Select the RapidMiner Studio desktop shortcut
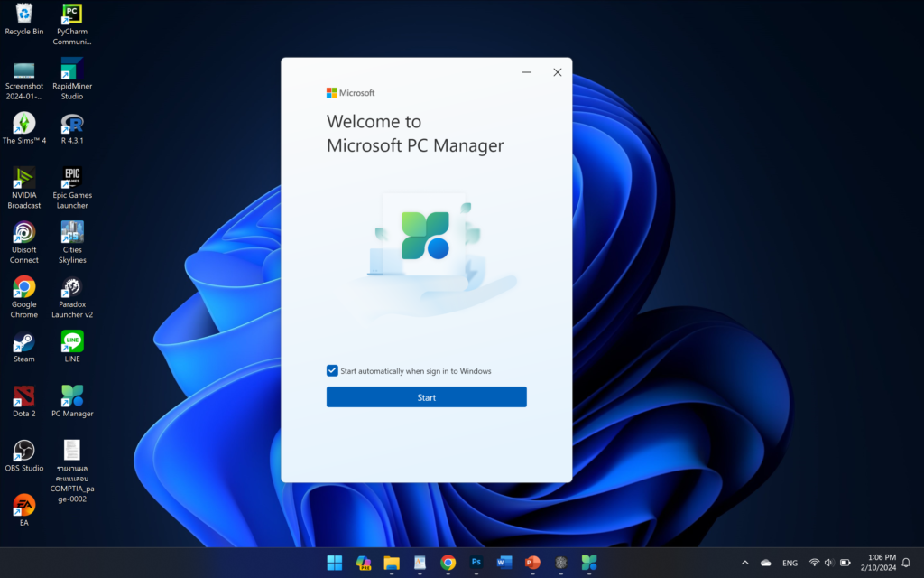 (x=72, y=79)
